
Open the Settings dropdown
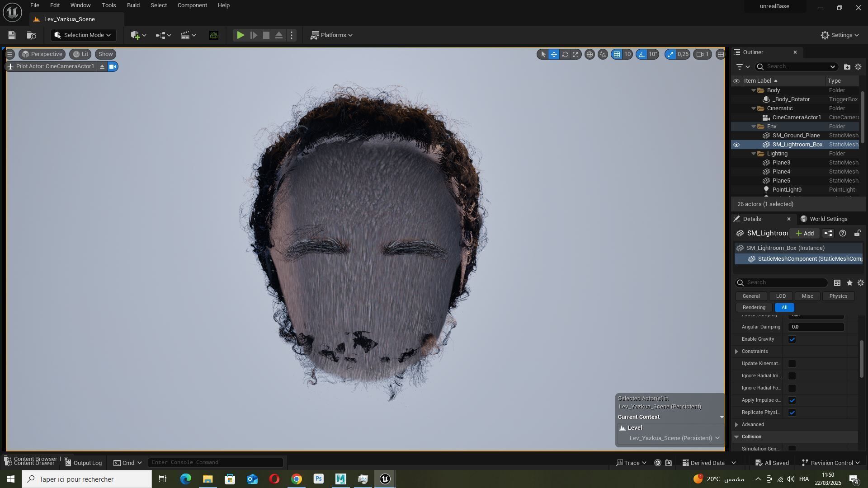[840, 35]
